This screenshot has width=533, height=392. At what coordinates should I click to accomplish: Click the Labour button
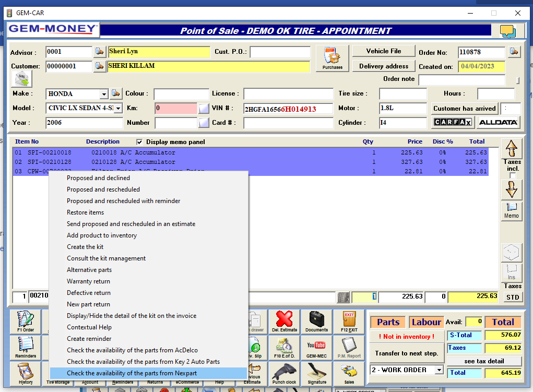427,322
